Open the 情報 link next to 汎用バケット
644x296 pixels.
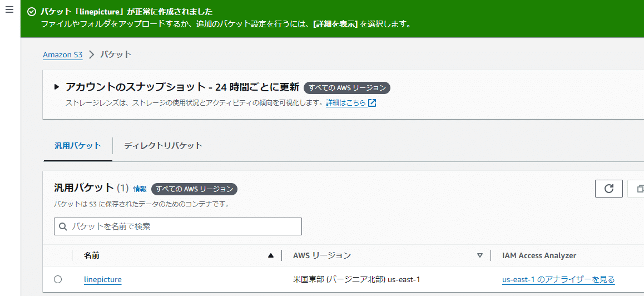pos(140,189)
